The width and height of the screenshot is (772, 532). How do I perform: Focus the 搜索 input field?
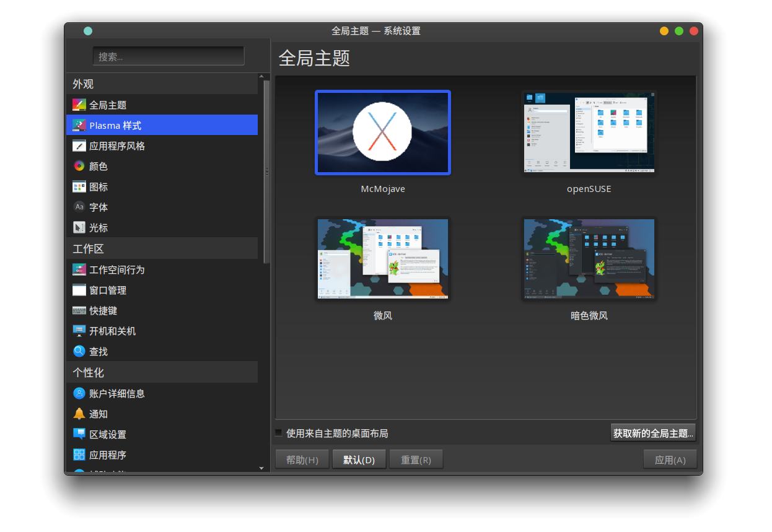[x=169, y=56]
